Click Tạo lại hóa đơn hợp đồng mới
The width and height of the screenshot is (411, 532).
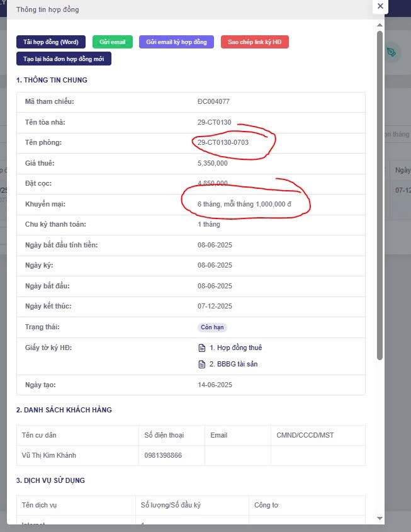(64, 59)
